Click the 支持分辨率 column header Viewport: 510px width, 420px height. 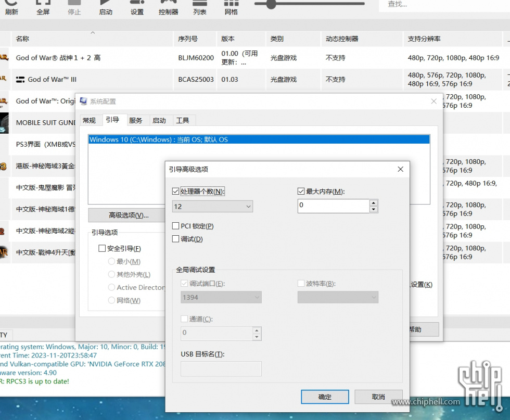coord(453,39)
